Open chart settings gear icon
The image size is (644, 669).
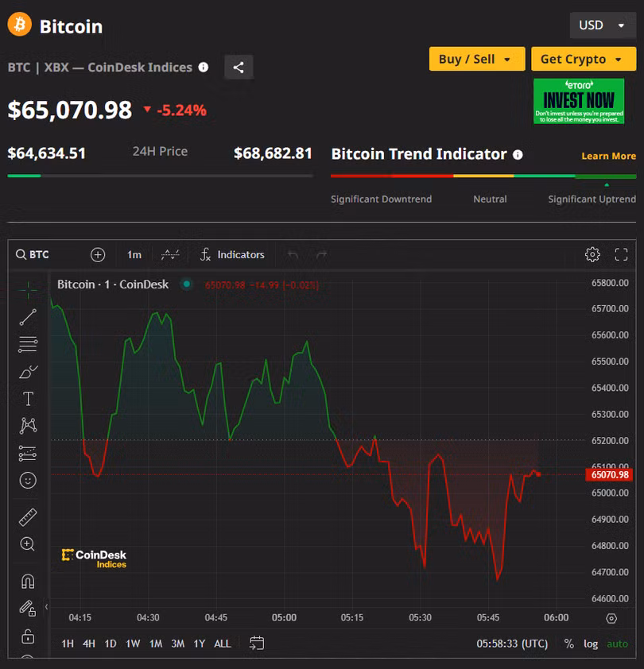point(592,254)
